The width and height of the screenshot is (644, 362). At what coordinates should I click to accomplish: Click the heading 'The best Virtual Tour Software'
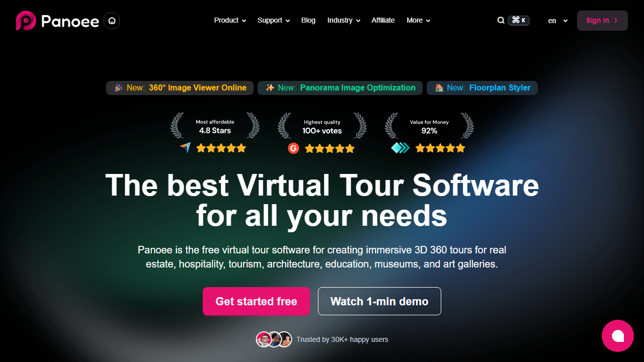click(x=322, y=185)
